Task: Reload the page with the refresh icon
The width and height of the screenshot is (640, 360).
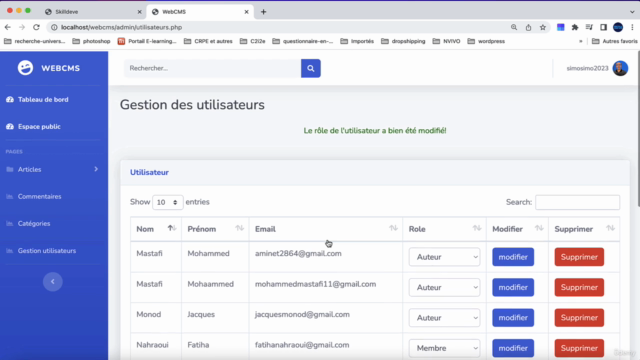Action: tap(36, 27)
